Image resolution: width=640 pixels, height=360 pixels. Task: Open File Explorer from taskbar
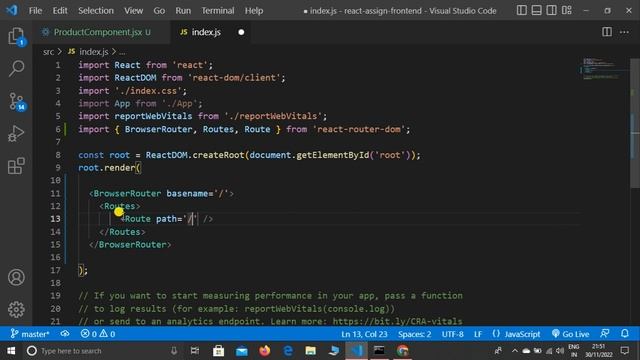pyautogui.click(x=311, y=351)
